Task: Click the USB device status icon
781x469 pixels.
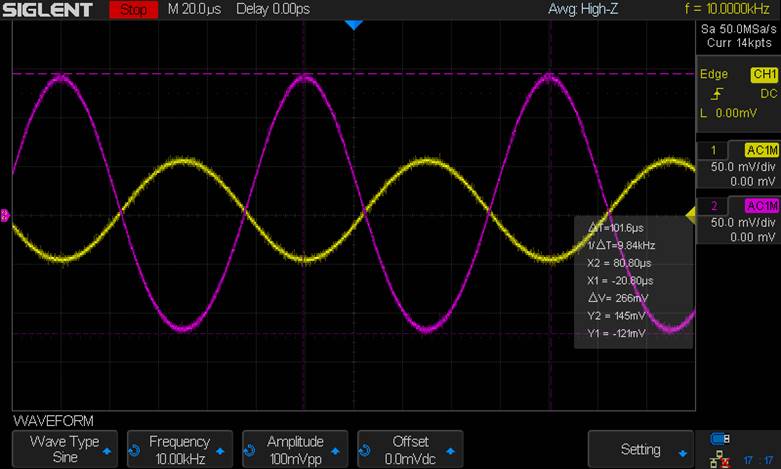Action: click(720, 439)
